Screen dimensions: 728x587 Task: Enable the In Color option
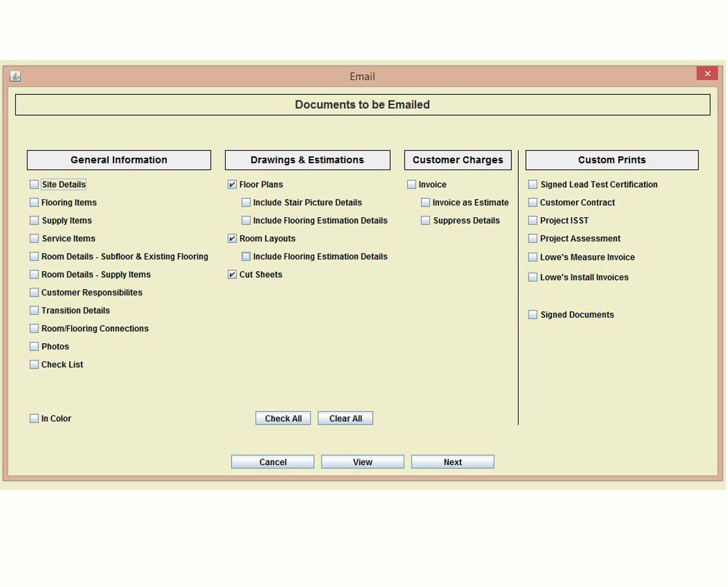35,419
